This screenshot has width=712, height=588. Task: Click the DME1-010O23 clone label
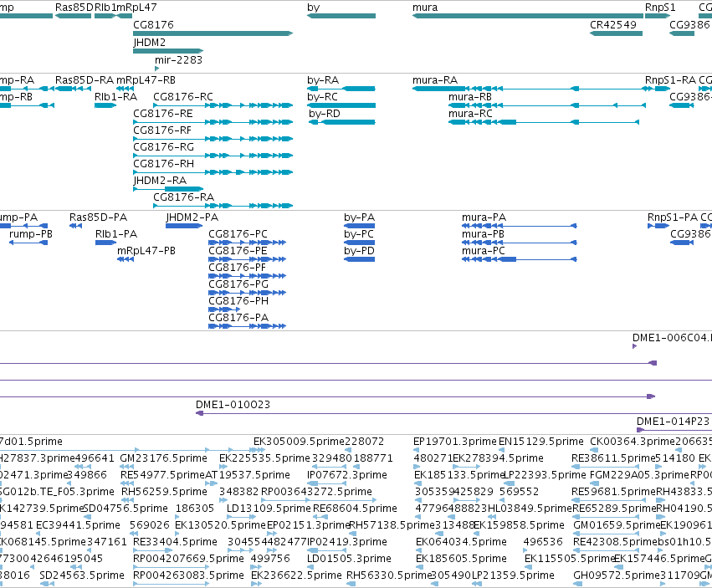click(x=233, y=404)
